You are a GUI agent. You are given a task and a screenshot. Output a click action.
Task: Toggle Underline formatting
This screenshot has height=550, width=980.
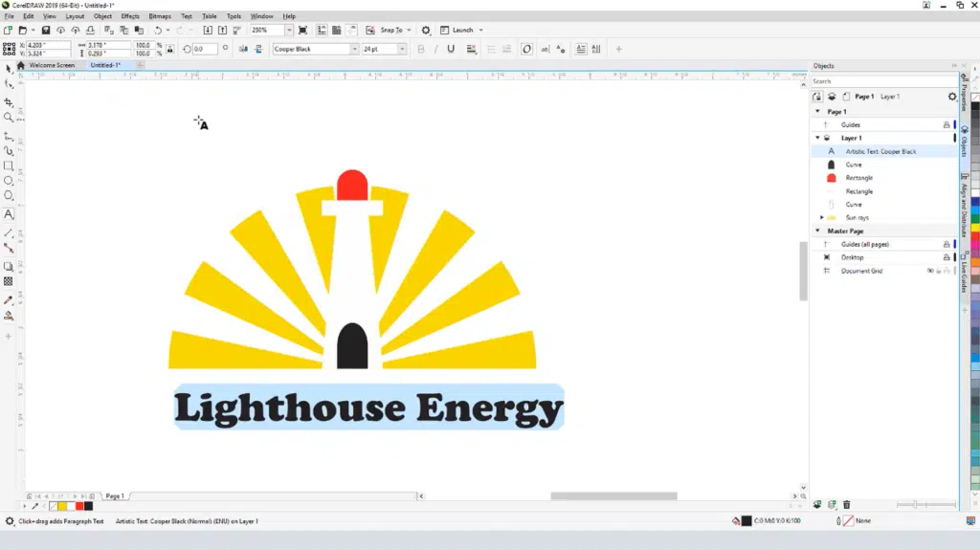point(451,49)
